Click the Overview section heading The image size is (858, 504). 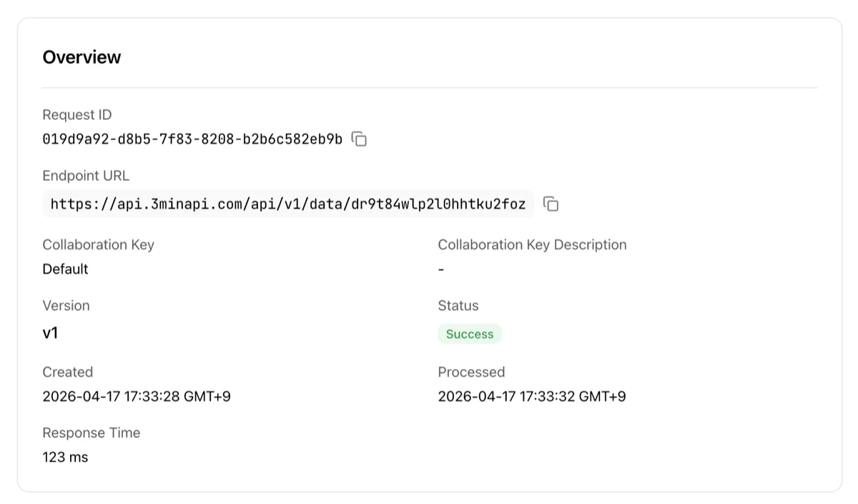coord(82,57)
